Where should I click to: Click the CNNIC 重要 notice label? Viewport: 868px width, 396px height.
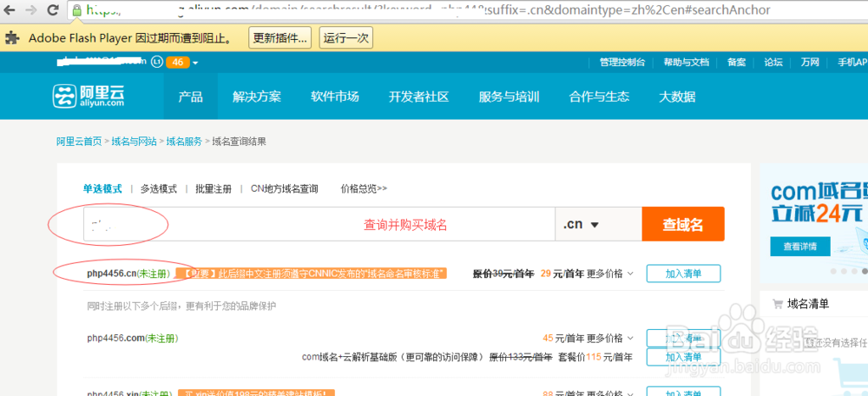click(311, 274)
